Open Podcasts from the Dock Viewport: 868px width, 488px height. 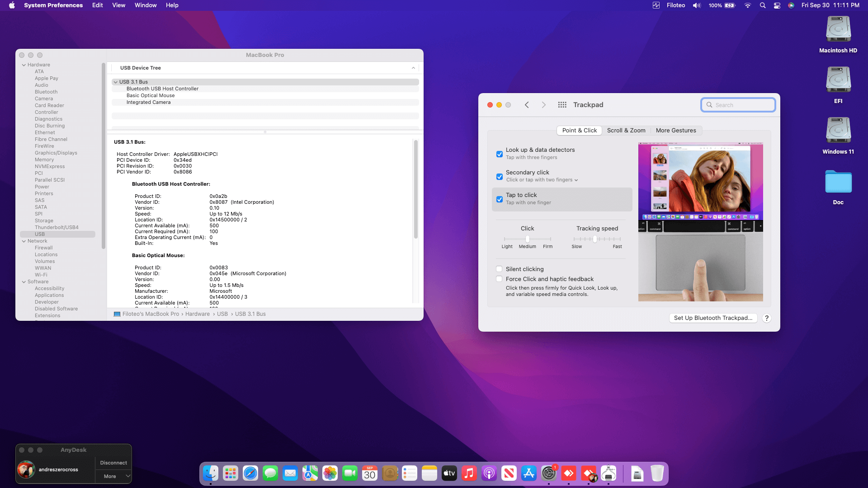click(489, 473)
